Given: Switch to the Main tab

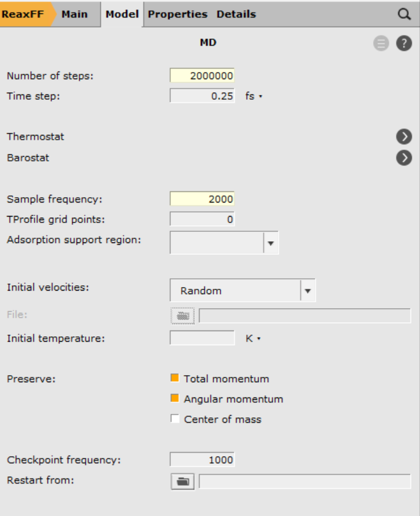Looking at the screenshot, I should (x=75, y=14).
